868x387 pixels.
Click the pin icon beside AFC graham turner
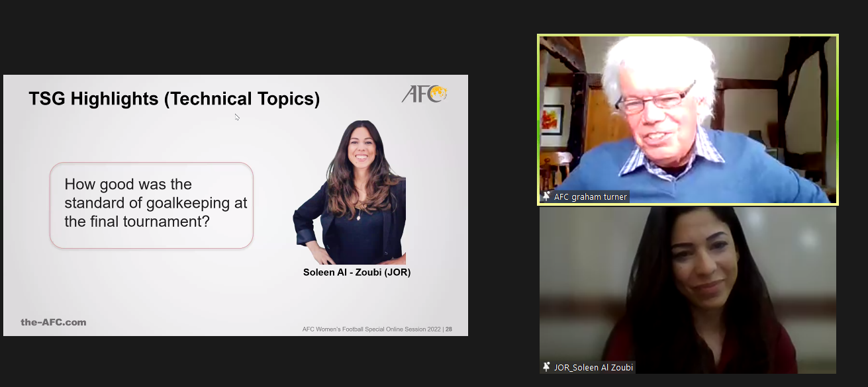546,196
